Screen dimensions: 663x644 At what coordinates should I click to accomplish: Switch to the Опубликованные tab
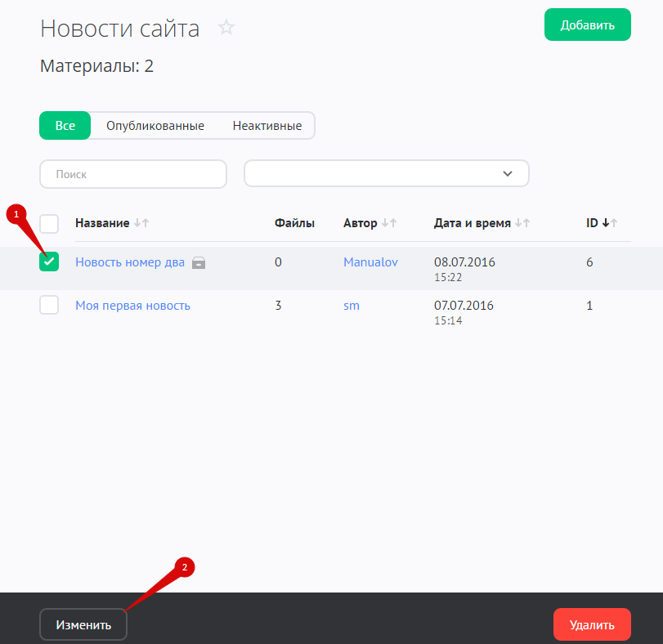[155, 126]
